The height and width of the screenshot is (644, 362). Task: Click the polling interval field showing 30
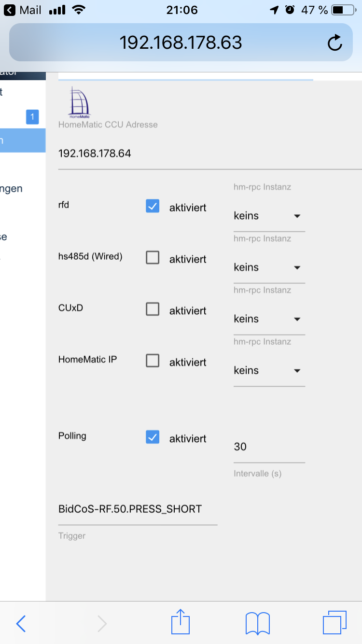click(269, 447)
